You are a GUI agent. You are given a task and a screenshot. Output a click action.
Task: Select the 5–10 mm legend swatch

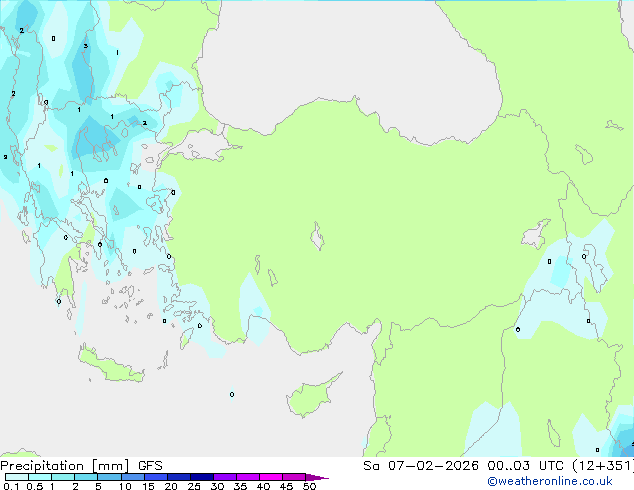[x=109, y=477]
